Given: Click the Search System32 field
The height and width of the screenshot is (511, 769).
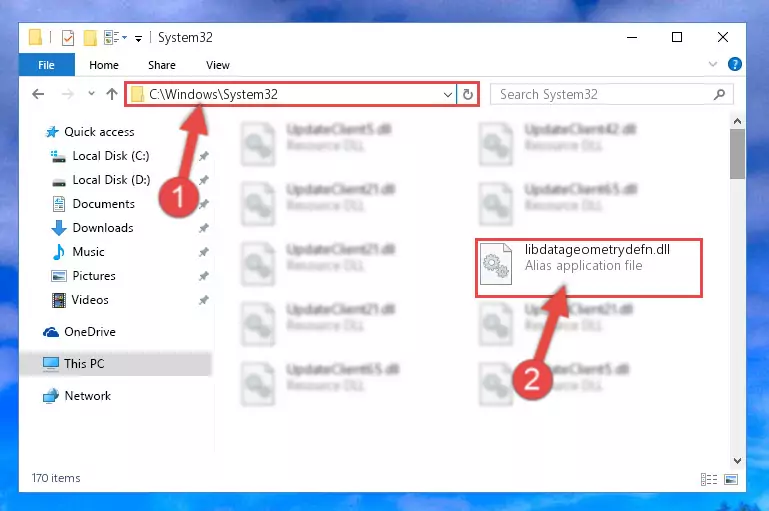Looking at the screenshot, I should [x=612, y=94].
